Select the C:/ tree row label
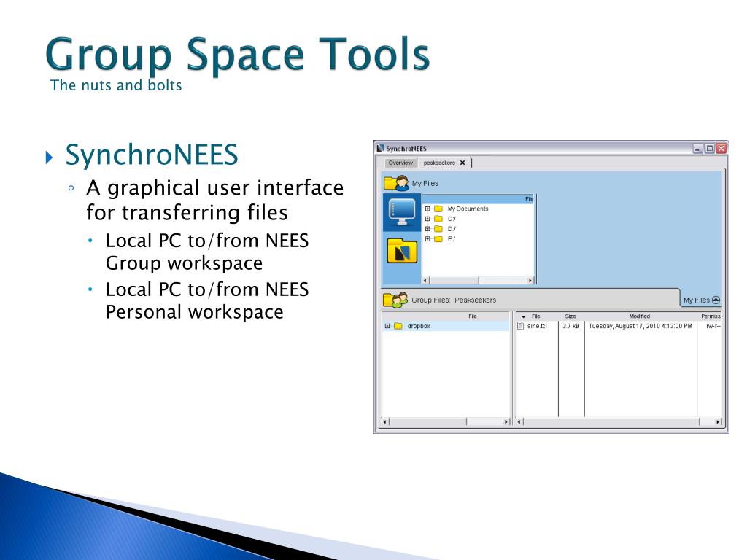This screenshot has height=560, width=747. pyautogui.click(x=452, y=219)
